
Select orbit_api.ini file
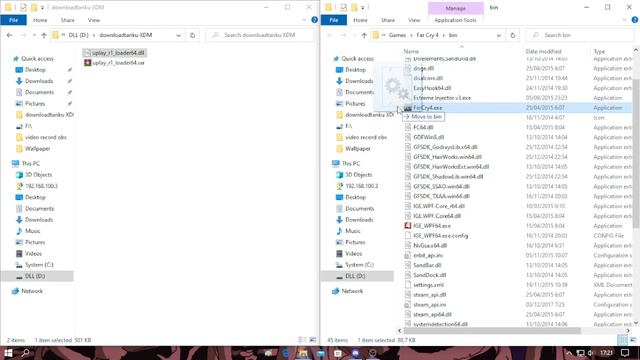coord(428,256)
